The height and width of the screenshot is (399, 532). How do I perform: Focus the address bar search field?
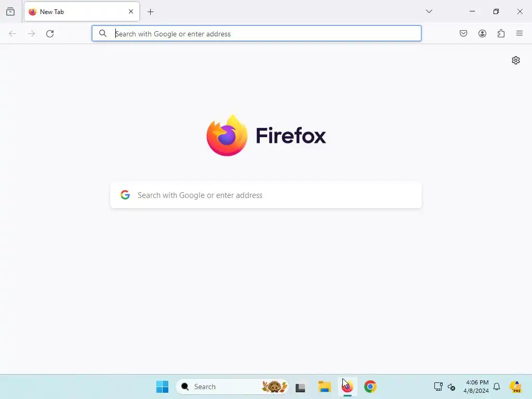(257, 33)
